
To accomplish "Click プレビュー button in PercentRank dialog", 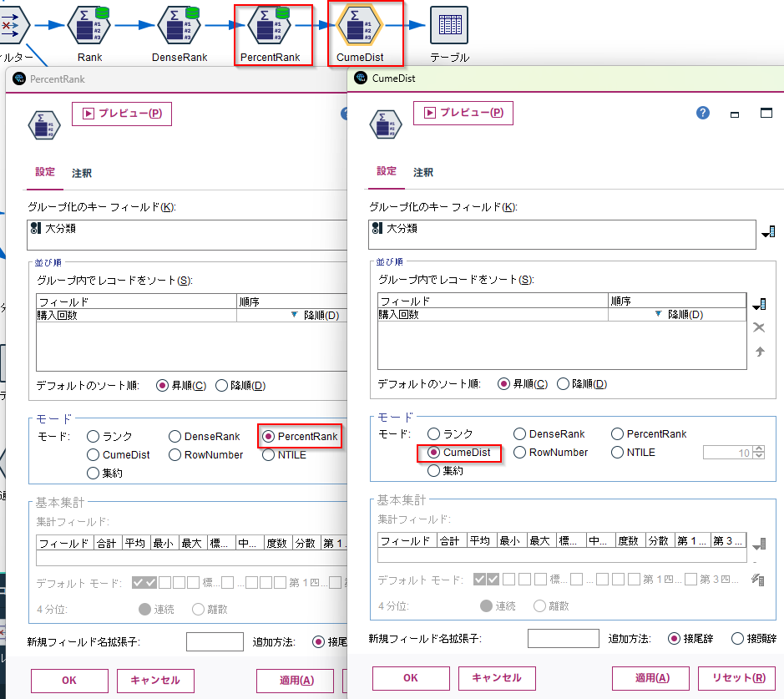I will [122, 114].
